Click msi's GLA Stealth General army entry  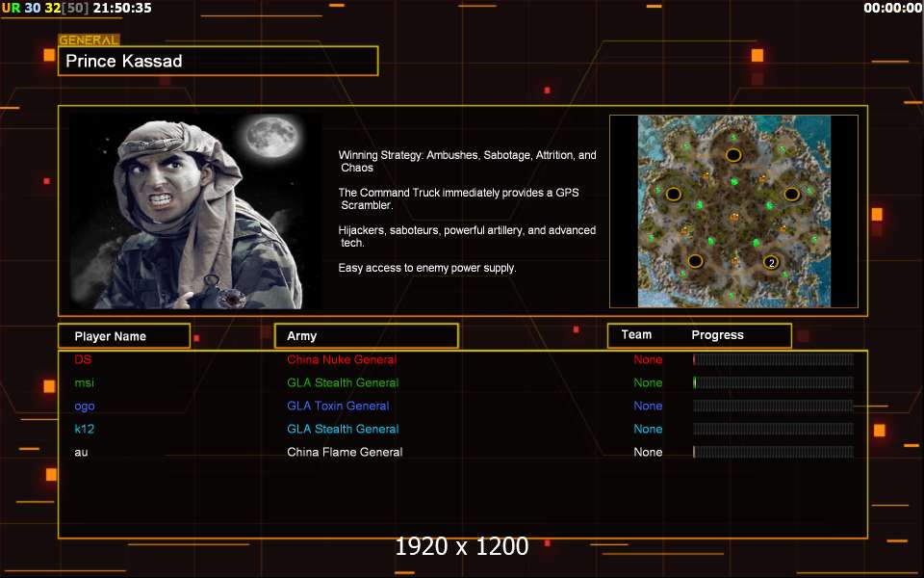point(343,382)
